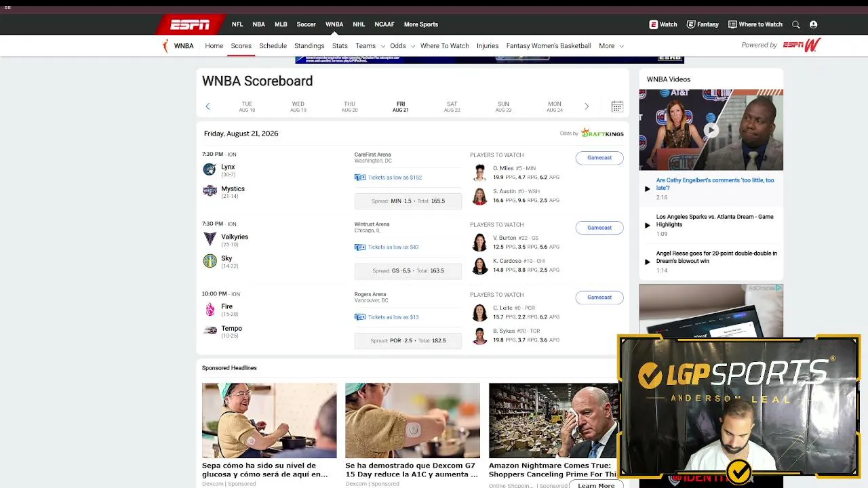
Task: Expand the More dropdown in WNBA nav
Action: (611, 46)
